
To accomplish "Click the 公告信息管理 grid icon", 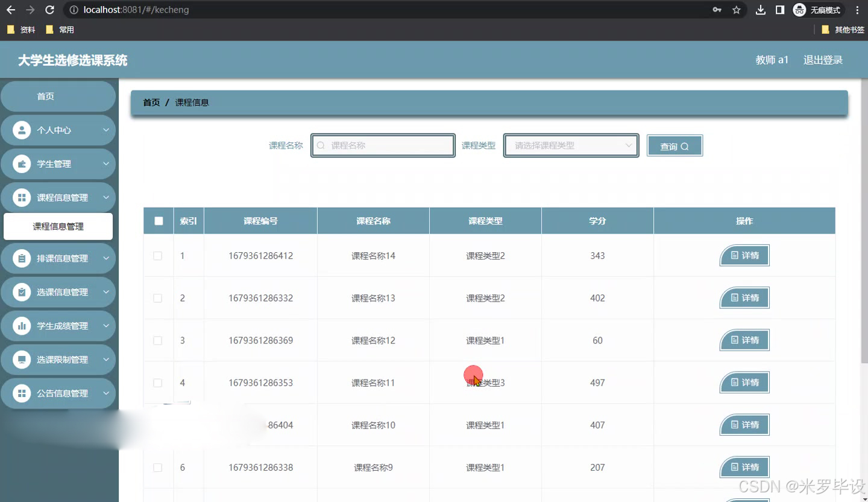I will coord(22,393).
